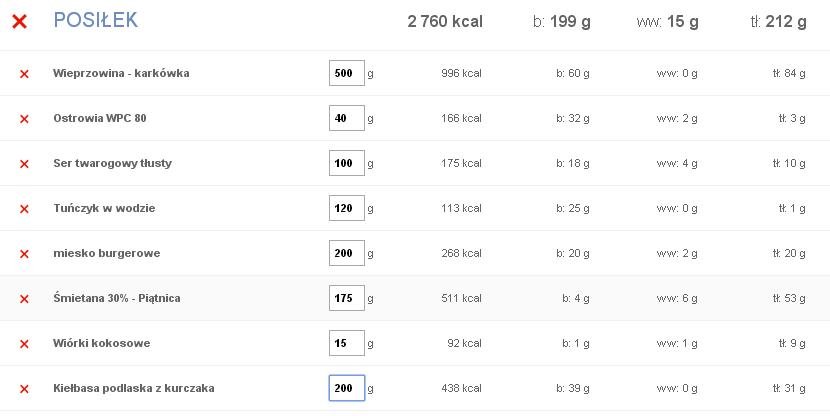Click the miesko burgerowe product label
Screen dimensions: 830x416
click(x=106, y=253)
